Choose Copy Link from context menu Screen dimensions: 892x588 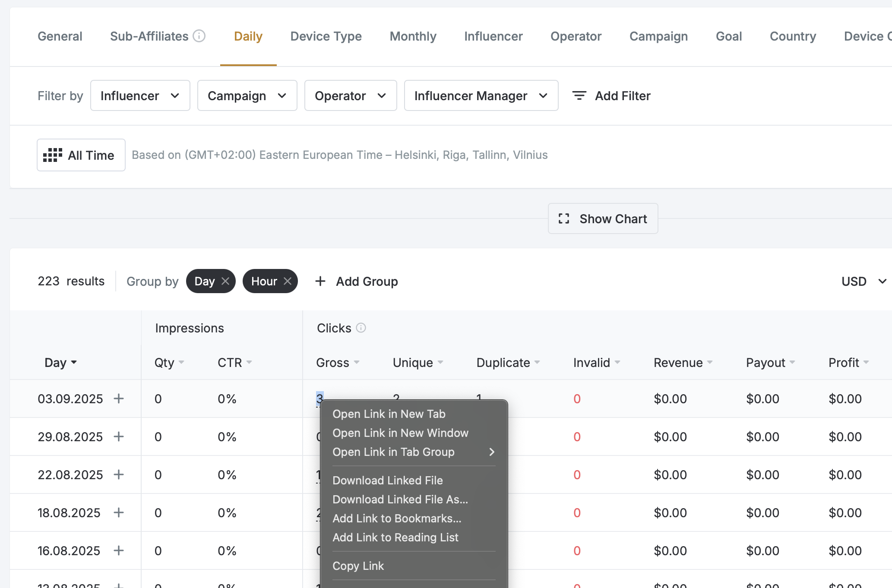pyautogui.click(x=414, y=566)
